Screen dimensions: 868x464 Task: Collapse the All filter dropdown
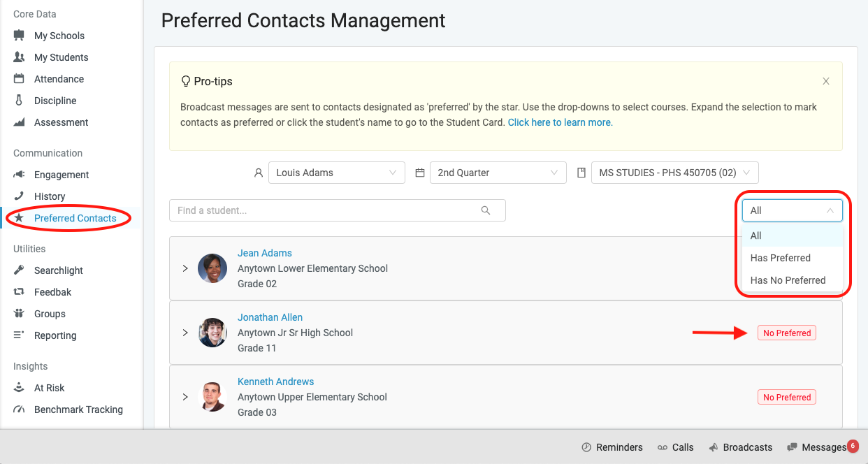(793, 210)
